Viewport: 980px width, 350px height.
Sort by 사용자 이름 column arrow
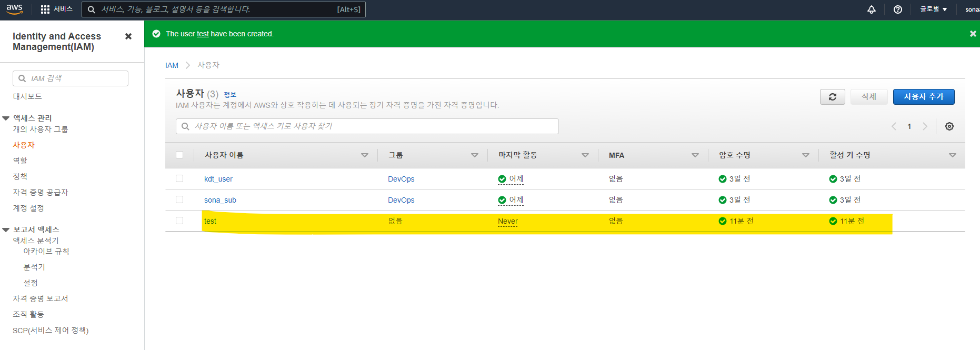click(x=365, y=155)
